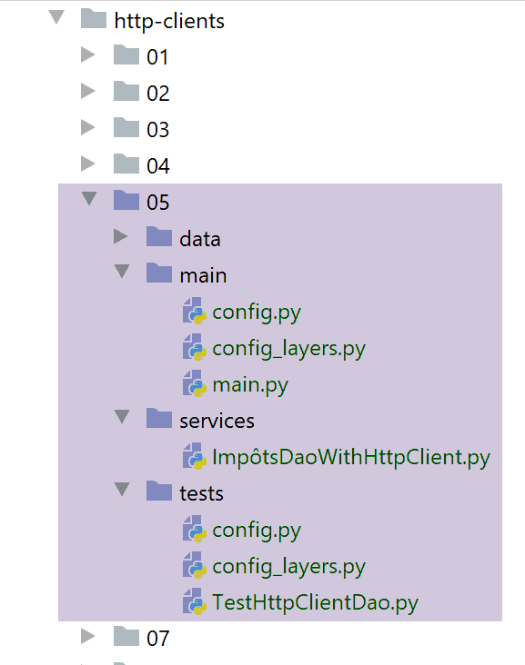Select the 03 folder
Image resolution: width=525 pixels, height=665 pixels.
(x=158, y=129)
